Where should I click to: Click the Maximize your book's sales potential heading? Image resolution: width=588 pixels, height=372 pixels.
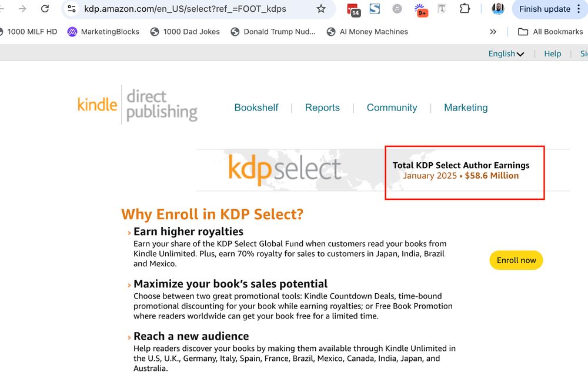(230, 284)
